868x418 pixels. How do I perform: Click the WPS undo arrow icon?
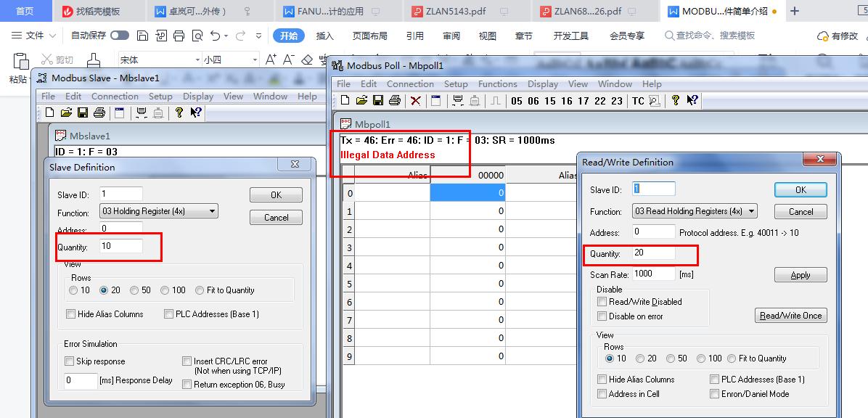[x=216, y=36]
